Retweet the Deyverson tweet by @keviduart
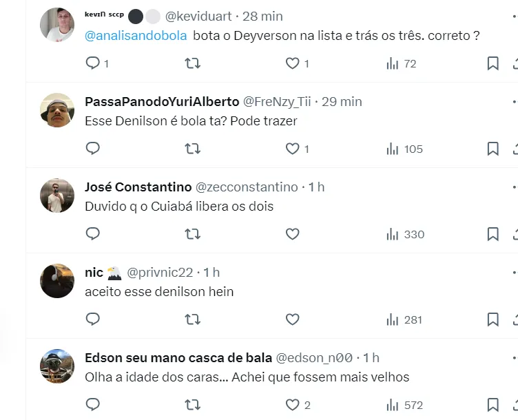The height and width of the screenshot is (420, 518). coord(193,63)
